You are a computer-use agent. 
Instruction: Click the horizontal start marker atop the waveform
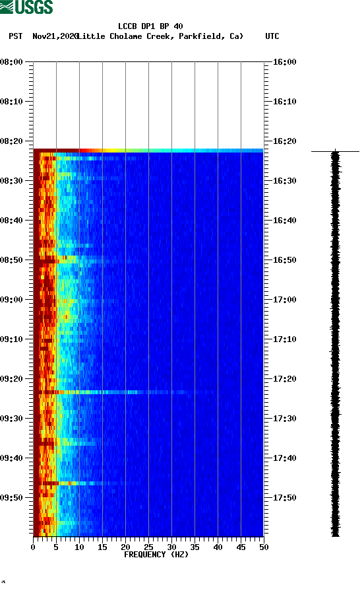point(335,151)
